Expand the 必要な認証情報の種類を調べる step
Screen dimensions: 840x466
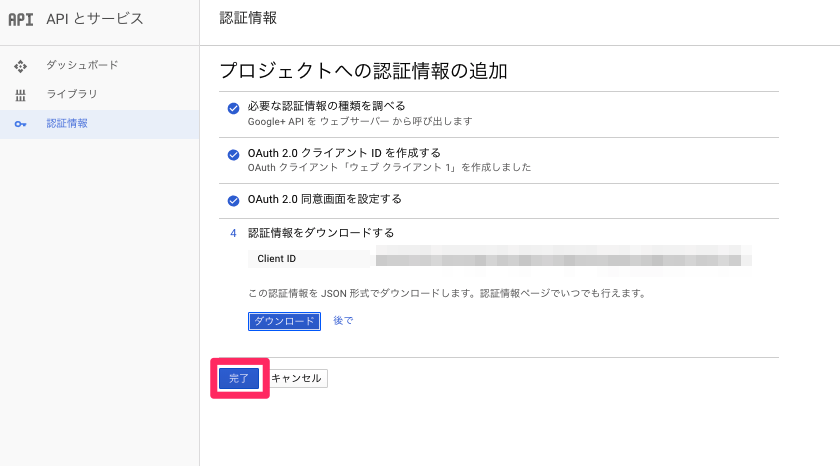click(x=326, y=106)
